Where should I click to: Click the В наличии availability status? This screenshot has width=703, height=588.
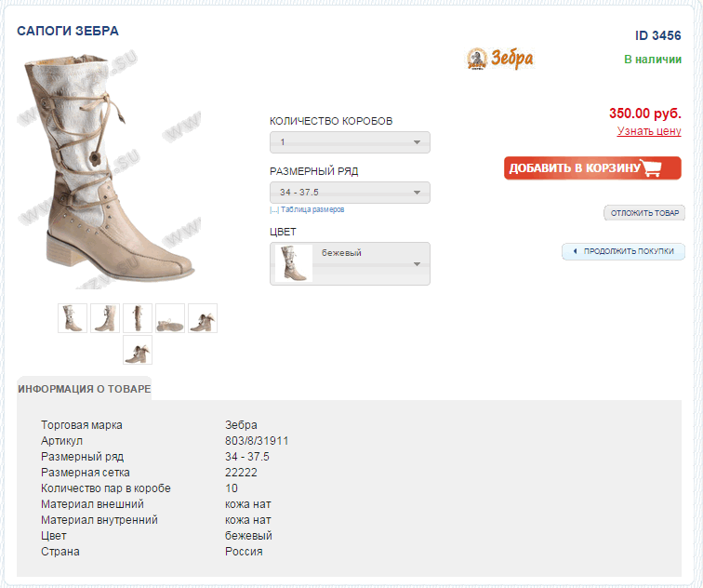(x=653, y=60)
